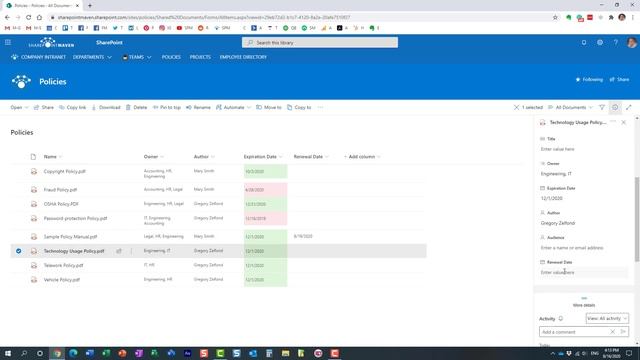640x360 pixels.
Task: Open the All Documents view dropdown
Action: (570, 107)
